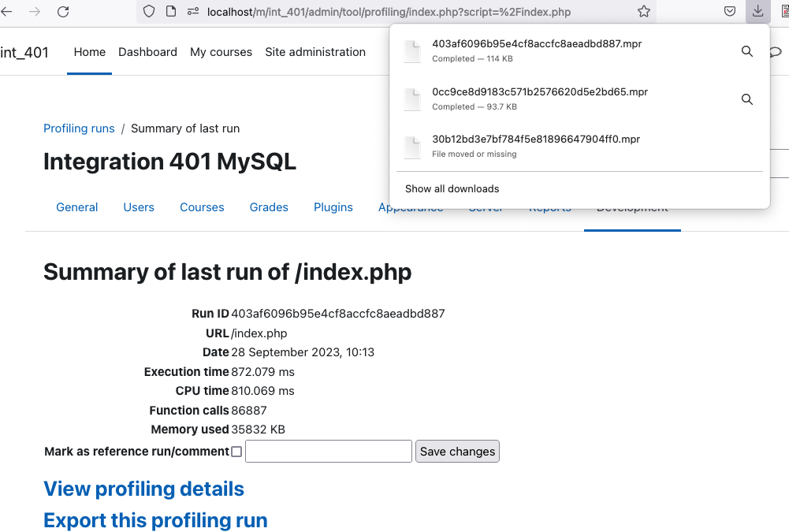Select the 30b12bd3e7bf784f5e81896647904ff0.mpr download entry
789x532 pixels.
[x=579, y=147]
